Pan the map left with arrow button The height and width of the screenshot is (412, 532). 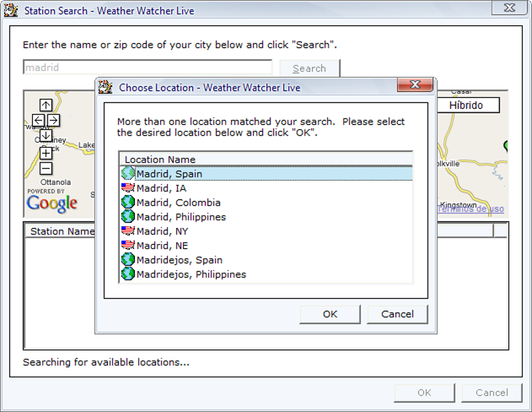39,120
